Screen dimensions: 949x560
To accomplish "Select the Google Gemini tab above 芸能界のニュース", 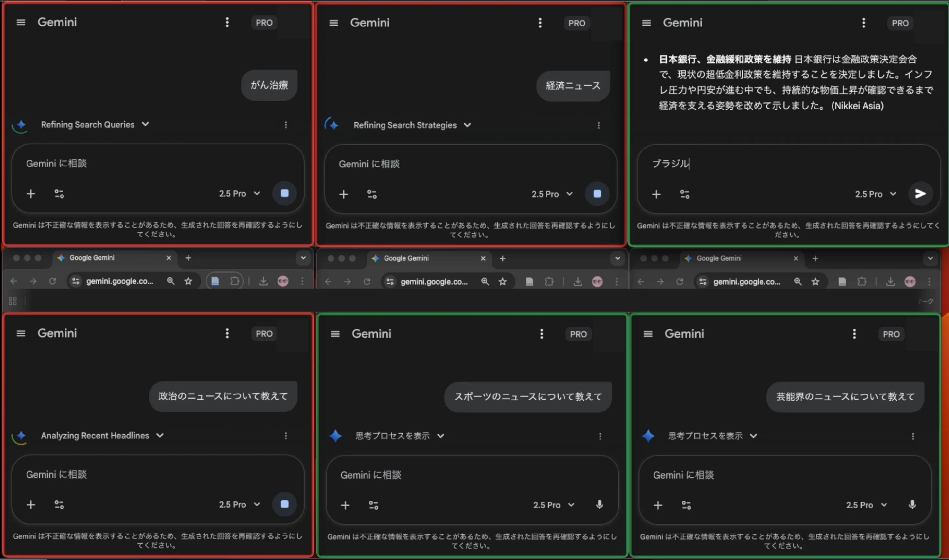I will [x=742, y=258].
